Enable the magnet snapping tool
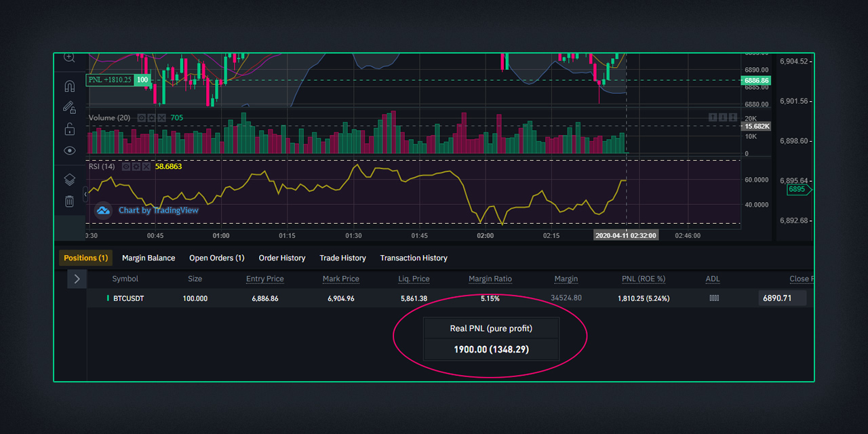Image resolution: width=868 pixels, height=434 pixels. click(69, 86)
